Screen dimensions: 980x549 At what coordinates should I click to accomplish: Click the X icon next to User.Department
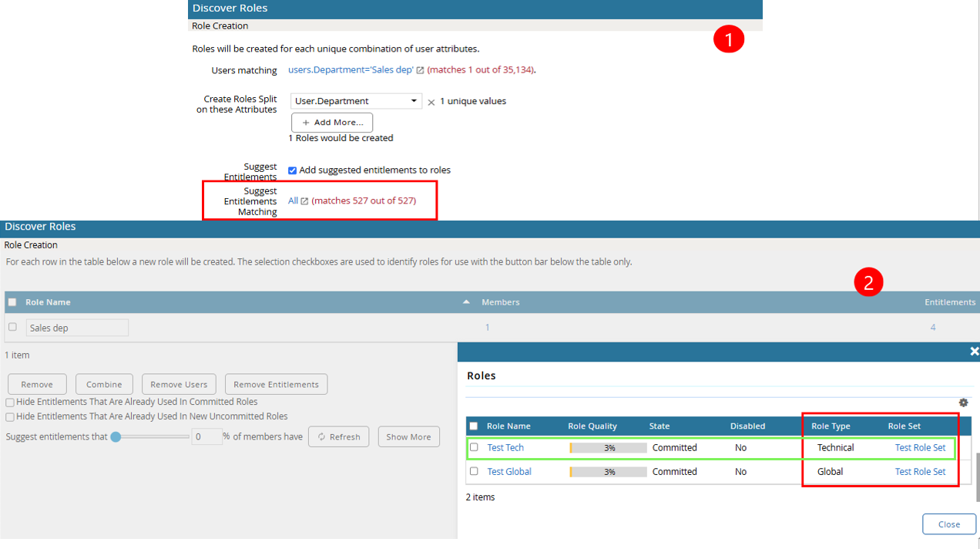(431, 102)
